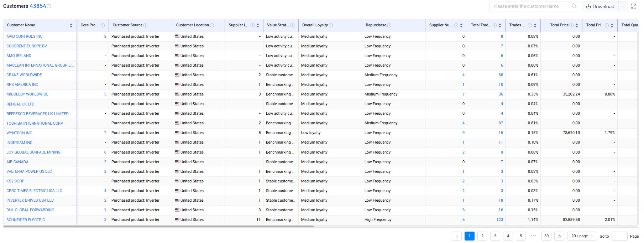The image size is (644, 243).
Task: Go to the previous page with the left arrow
Action: point(457,236)
